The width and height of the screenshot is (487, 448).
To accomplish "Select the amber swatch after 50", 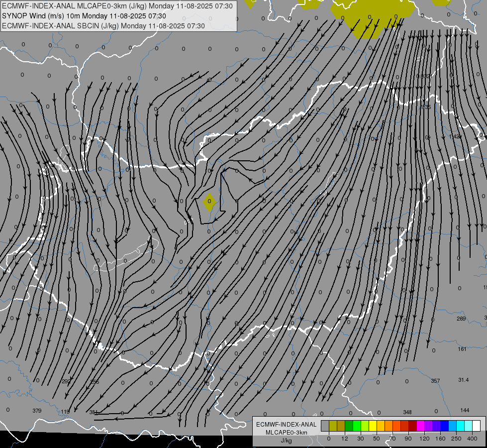I will pos(381,426).
